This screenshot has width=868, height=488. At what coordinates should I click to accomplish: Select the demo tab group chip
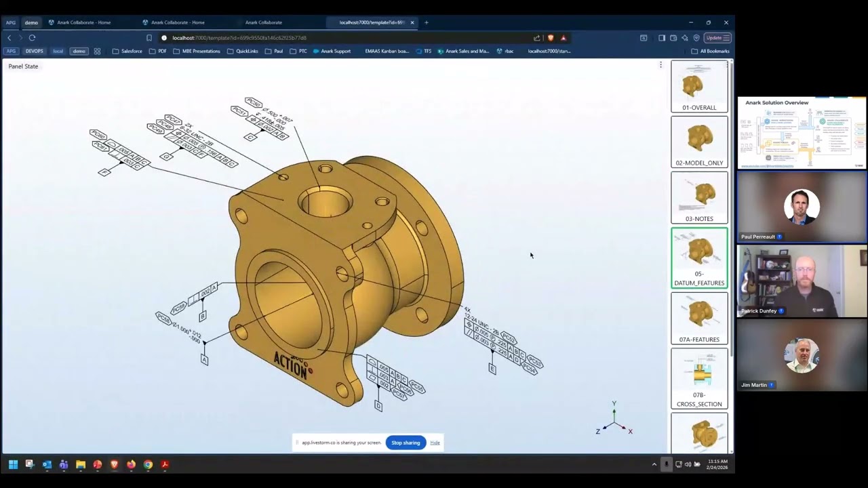click(31, 22)
